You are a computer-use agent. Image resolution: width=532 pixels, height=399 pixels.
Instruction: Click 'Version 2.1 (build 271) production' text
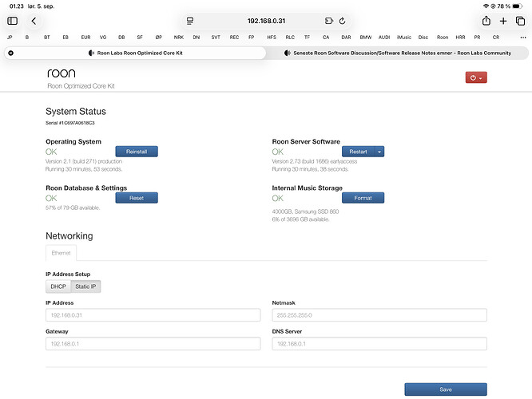[84, 161]
